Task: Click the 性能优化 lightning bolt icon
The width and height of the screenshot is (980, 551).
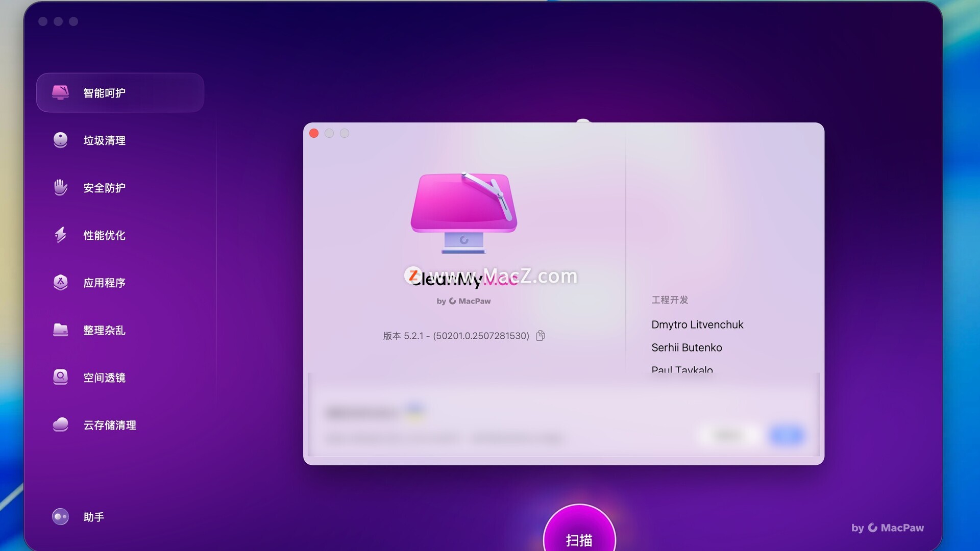Action: pos(60,235)
